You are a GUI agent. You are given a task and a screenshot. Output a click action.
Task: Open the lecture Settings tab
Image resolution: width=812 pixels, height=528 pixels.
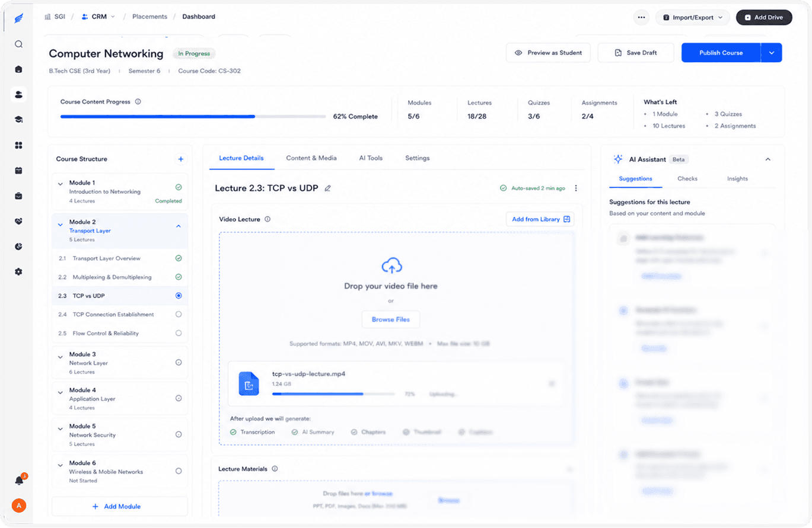418,158
